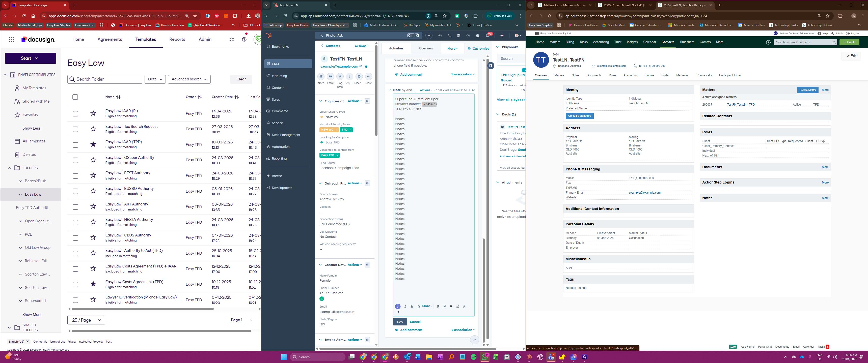Click Search matters & contacts field

click(x=803, y=42)
